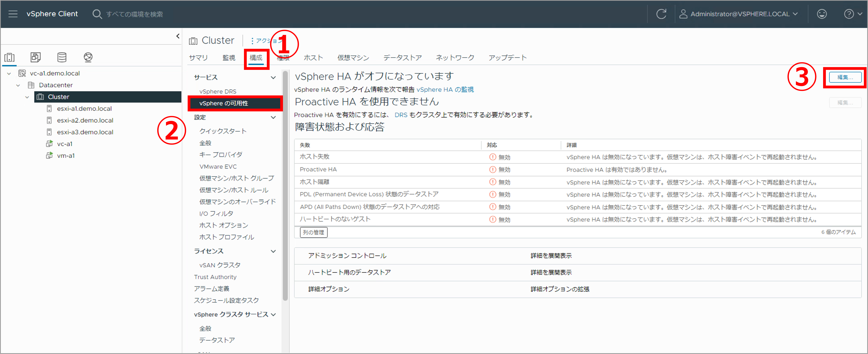This screenshot has height=354, width=868.
Task: Click the Cluster icon in the page header
Action: tap(193, 41)
